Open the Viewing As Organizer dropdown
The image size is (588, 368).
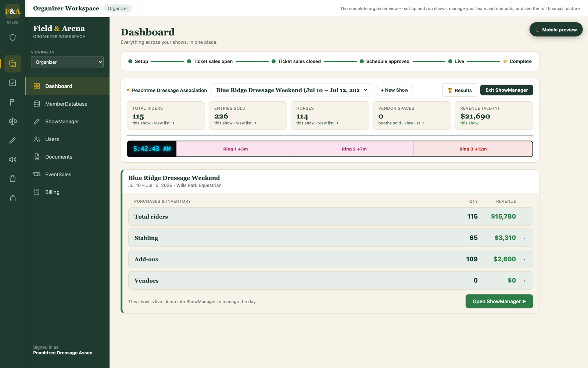click(67, 62)
